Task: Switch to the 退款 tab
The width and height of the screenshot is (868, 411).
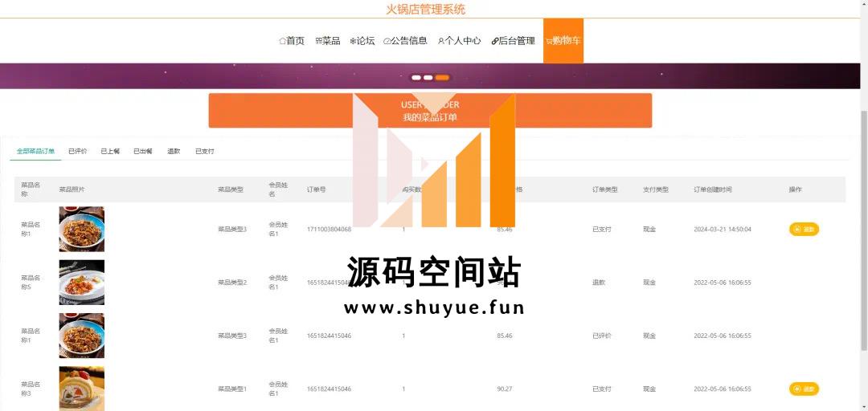Action: click(174, 151)
